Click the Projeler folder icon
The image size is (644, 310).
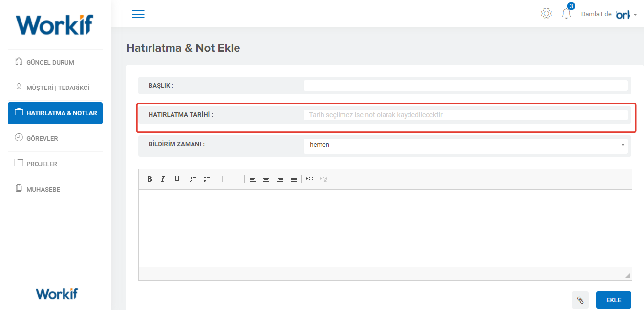pos(19,163)
